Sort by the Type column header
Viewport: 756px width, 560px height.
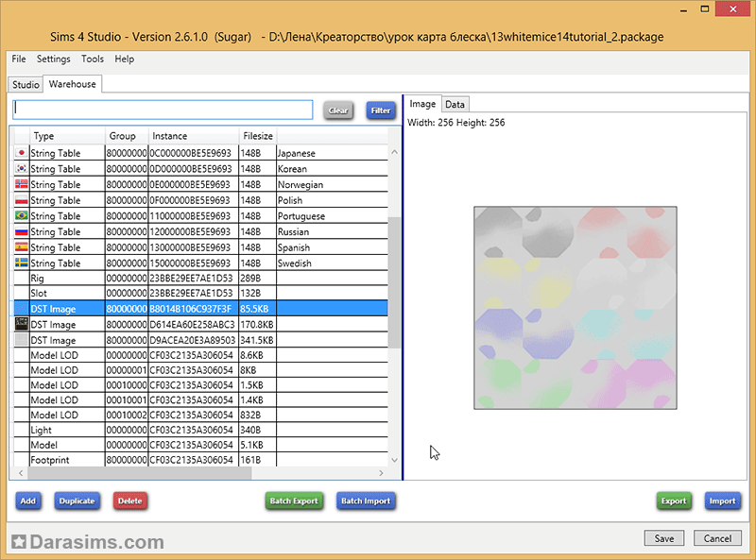click(x=67, y=136)
